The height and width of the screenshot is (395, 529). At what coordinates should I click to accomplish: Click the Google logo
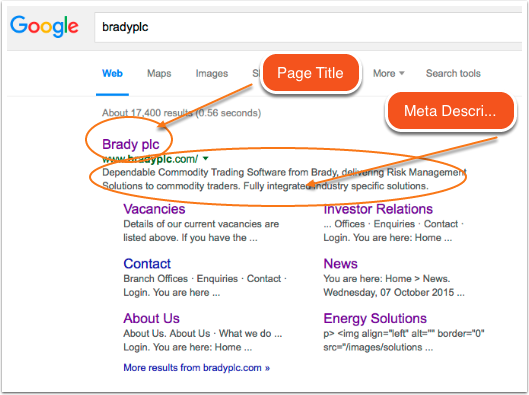44,26
